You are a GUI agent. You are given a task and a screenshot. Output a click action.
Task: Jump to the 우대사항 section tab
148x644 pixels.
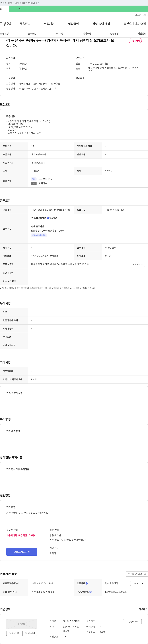[59, 34]
